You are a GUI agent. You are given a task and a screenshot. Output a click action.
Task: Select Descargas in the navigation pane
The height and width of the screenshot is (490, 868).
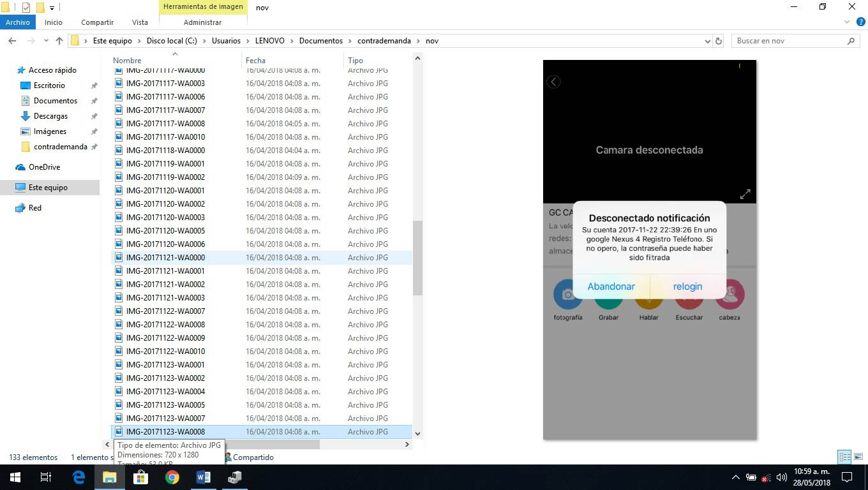50,116
